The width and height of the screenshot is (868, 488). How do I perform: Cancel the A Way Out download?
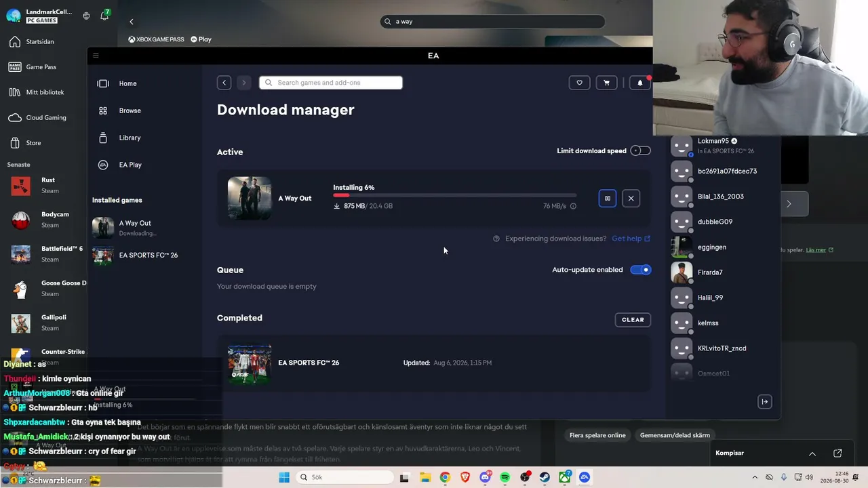[631, 199]
